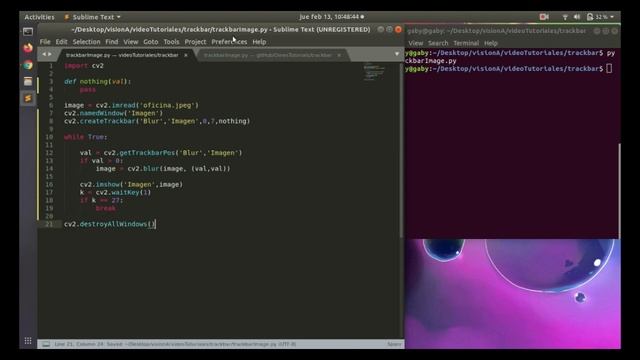The width and height of the screenshot is (640, 360).
Task: Click the Sublime Text dock icon
Action: [28, 98]
